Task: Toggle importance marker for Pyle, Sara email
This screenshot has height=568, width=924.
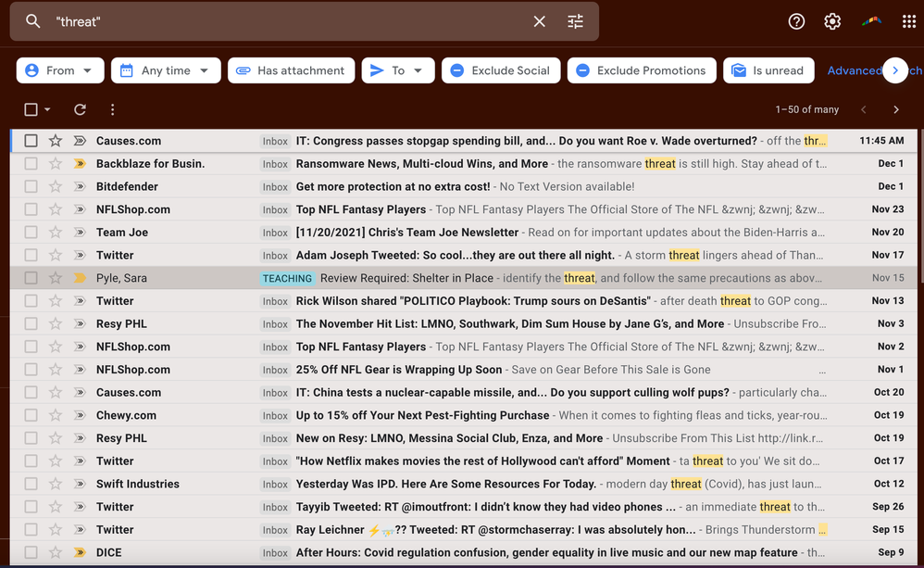Action: (80, 278)
